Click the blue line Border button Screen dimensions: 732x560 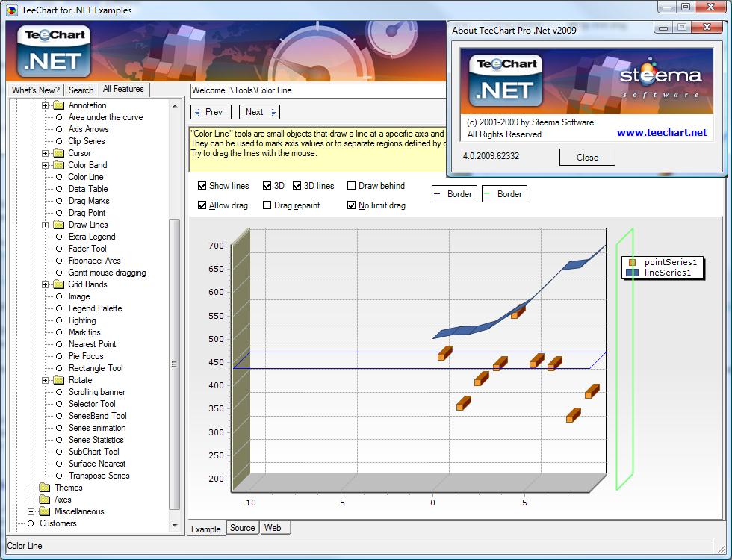tap(454, 193)
